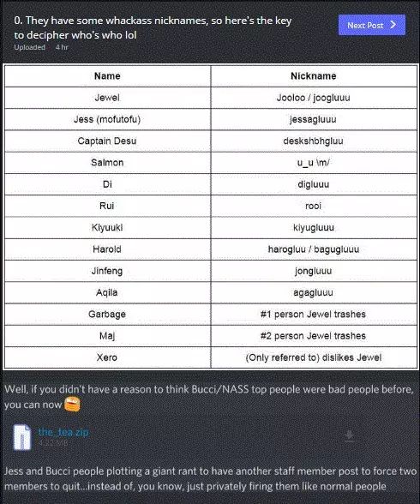The image size is (420, 504).
Task: Click the zip file document icon
Action: [21, 437]
